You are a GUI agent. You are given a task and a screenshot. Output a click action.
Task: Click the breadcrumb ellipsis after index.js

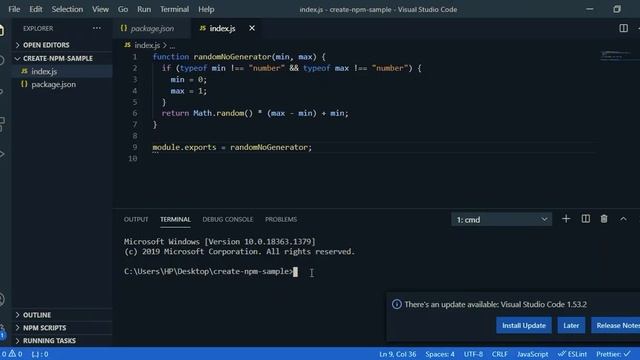[172, 46]
